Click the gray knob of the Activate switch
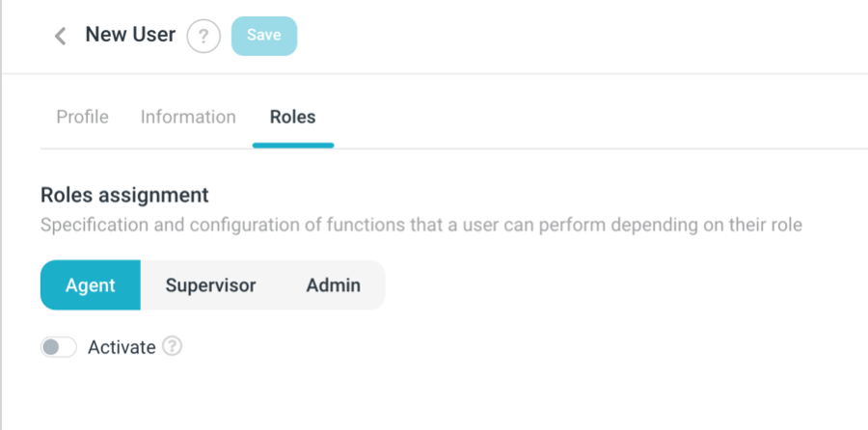The height and width of the screenshot is (430, 868). click(51, 347)
